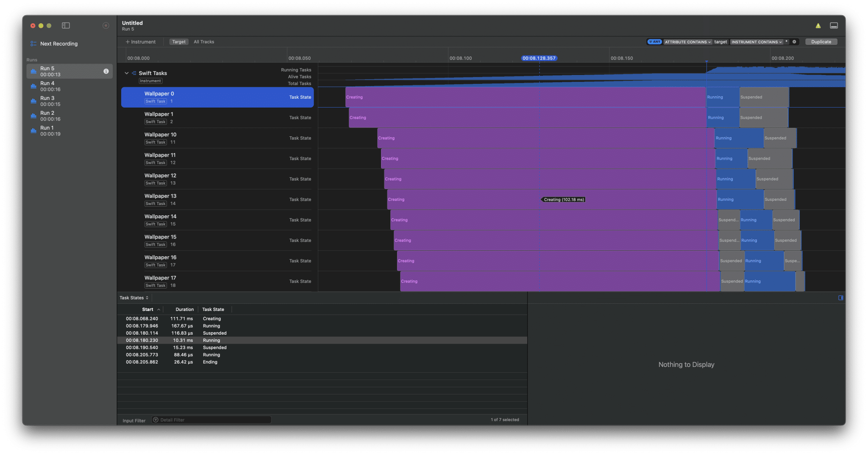Screen dimensions: 868x455
Task: Click the add Instrument button
Action: point(141,42)
